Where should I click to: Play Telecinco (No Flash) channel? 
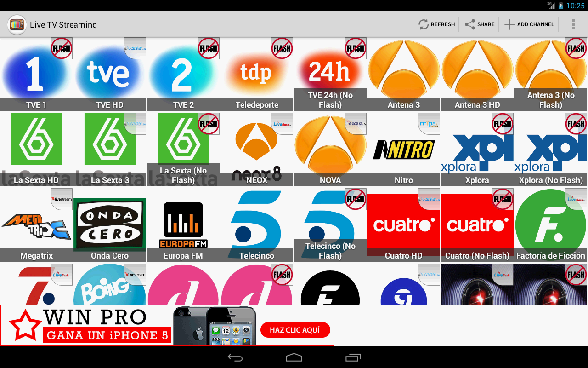click(330, 225)
